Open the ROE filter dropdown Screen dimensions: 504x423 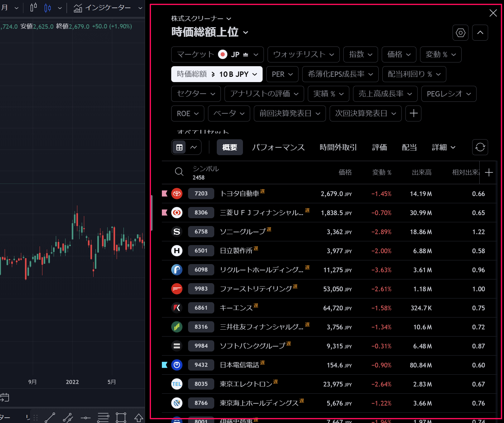point(187,114)
